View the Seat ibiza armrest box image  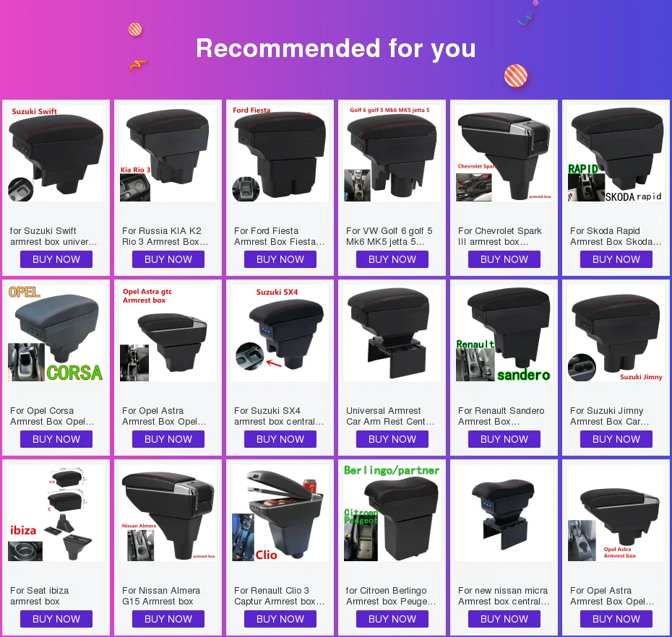(x=56, y=513)
